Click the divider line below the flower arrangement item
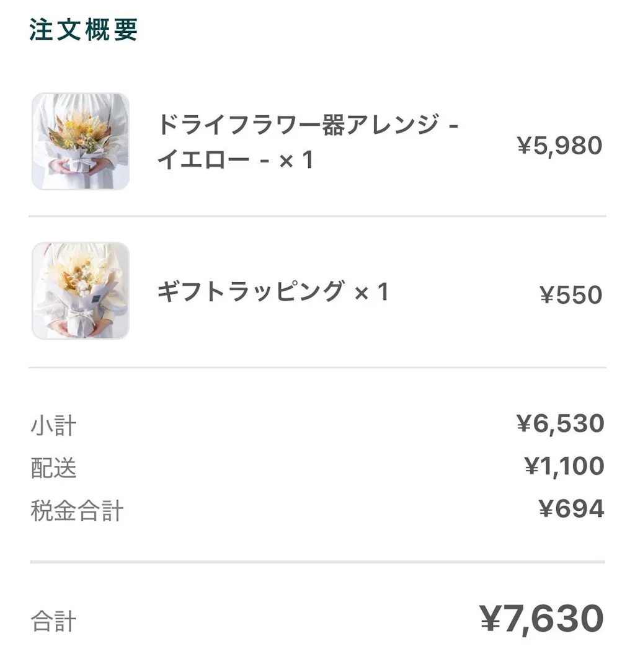Viewport: 635px width, 672px height. (x=317, y=216)
